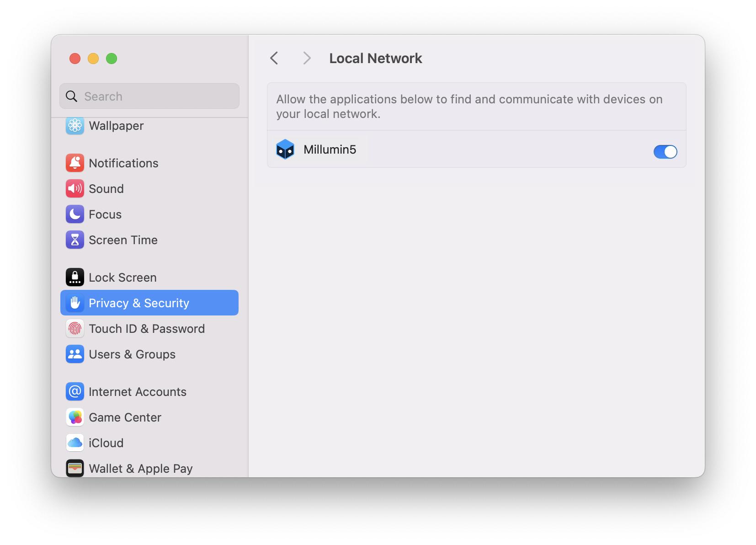This screenshot has height=545, width=756.
Task: Disable Millumin5 local network access toggle
Action: click(x=665, y=152)
